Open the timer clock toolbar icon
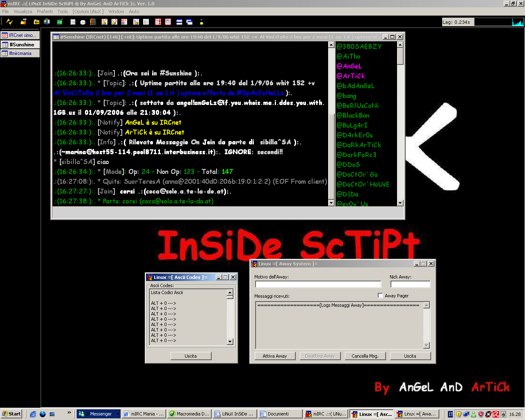 click(83, 22)
